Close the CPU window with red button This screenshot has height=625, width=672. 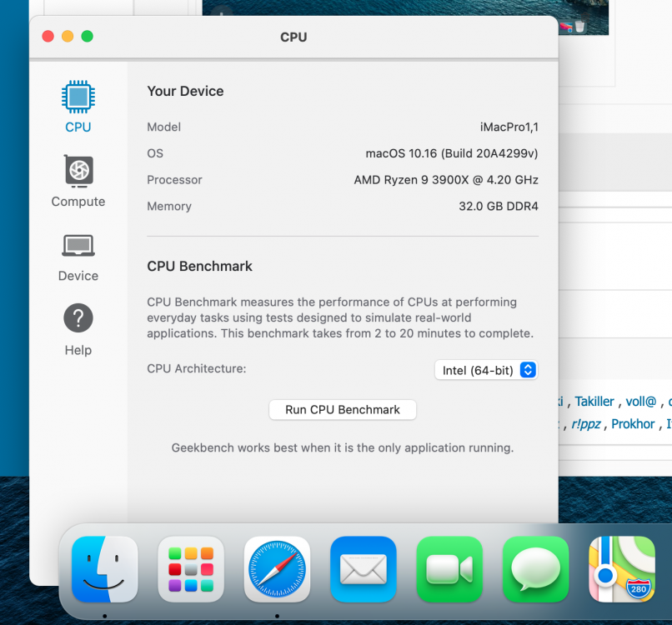click(x=48, y=37)
